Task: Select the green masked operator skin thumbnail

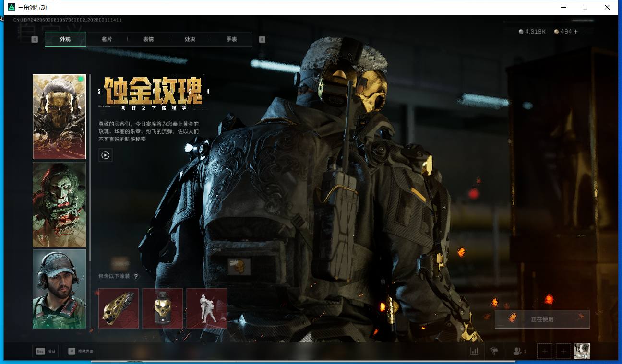Action: 59,204
